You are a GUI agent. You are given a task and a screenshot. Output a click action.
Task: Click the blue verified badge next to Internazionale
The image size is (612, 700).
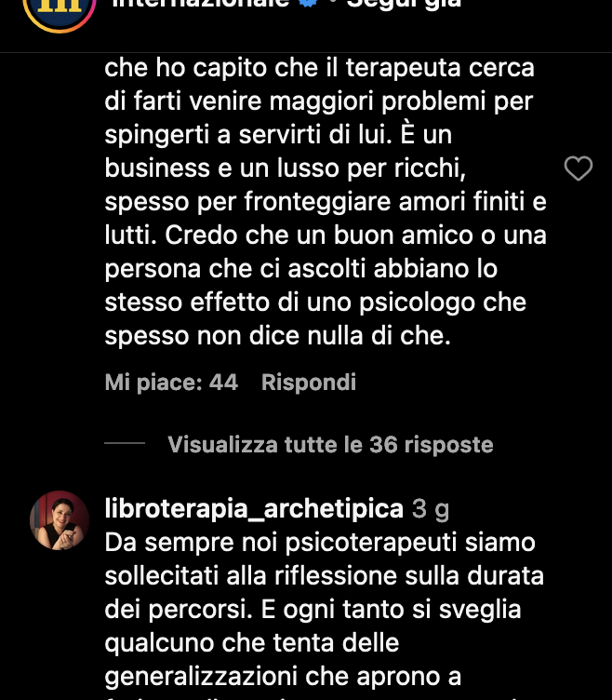click(x=307, y=4)
